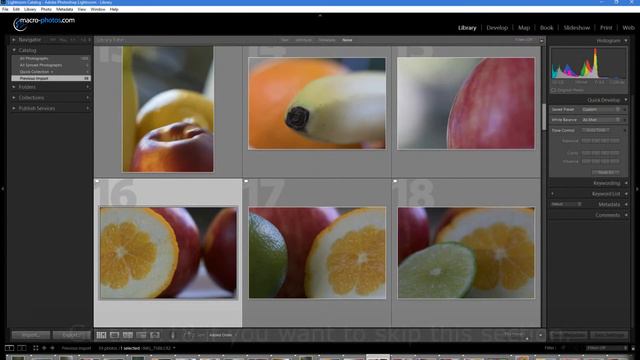Switch to People view in the toolbar
The height and width of the screenshot is (360, 640).
pyautogui.click(x=155, y=335)
